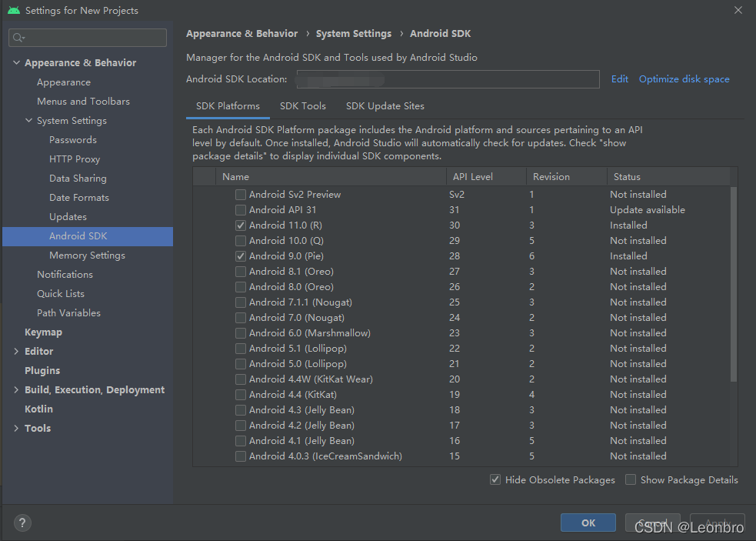
Task: Select the Android 4.4W (KitKat Wear) row name
Action: click(x=311, y=379)
